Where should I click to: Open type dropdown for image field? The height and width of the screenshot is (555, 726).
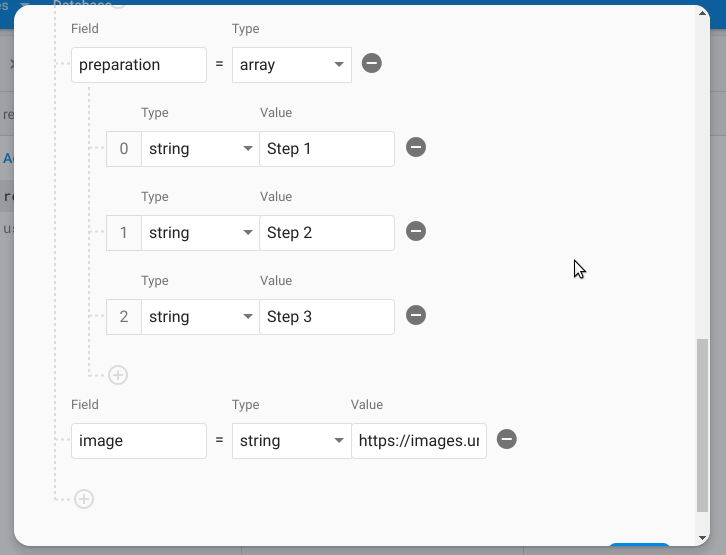click(x=291, y=441)
